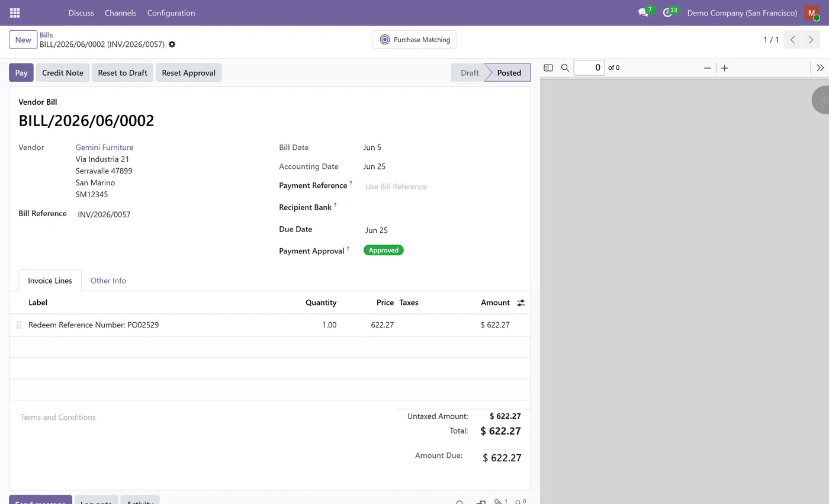Click the Bill Reference INV/2026/0057 field

(x=168, y=214)
